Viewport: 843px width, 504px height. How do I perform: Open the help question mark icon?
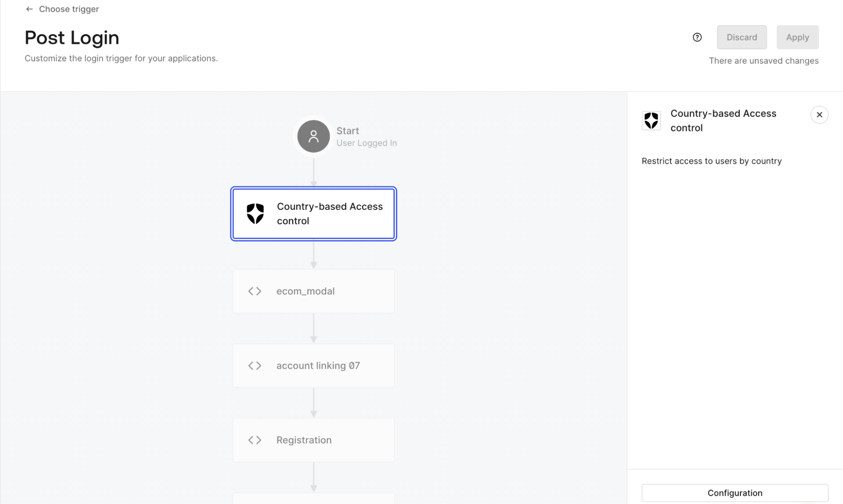pyautogui.click(x=697, y=38)
